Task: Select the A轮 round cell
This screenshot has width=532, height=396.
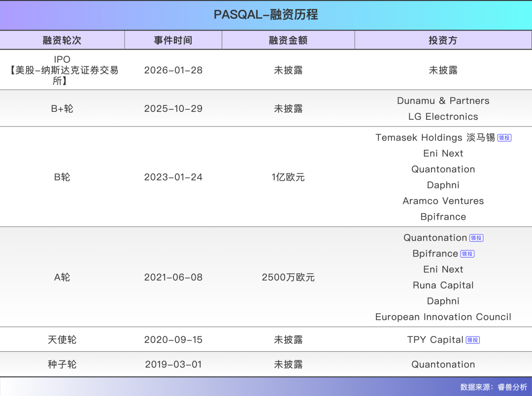Action: 62,277
